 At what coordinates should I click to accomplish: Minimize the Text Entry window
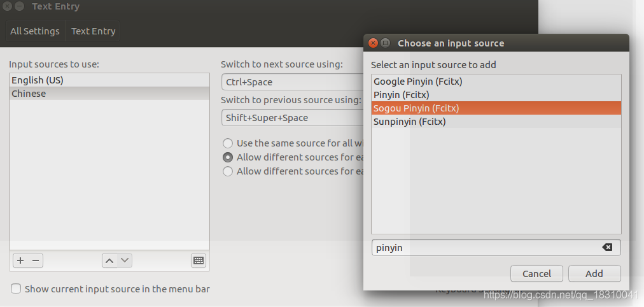(19, 6)
